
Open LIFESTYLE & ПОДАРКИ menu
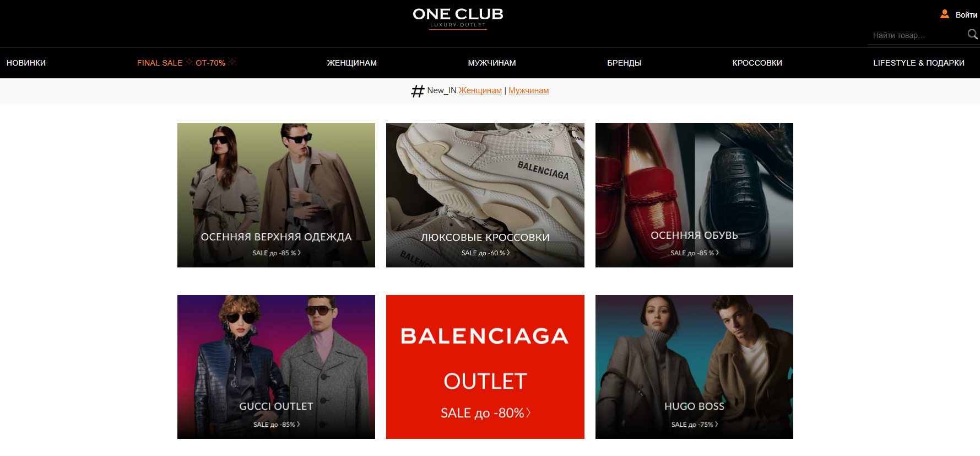(919, 63)
